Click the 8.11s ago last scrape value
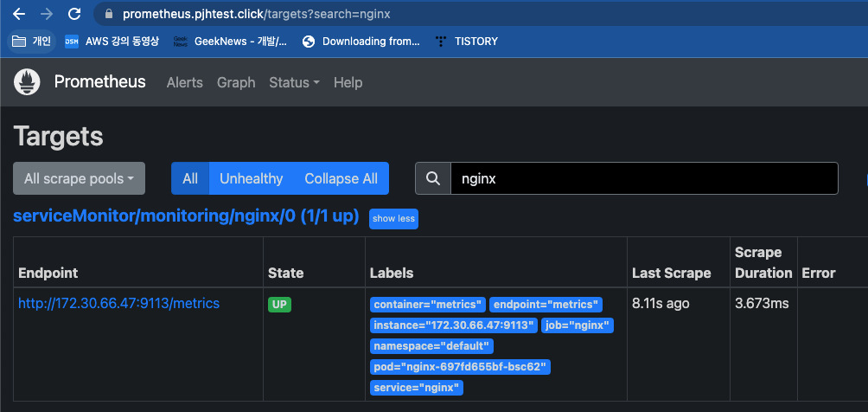Screen dimensions: 868x412 coord(661,304)
